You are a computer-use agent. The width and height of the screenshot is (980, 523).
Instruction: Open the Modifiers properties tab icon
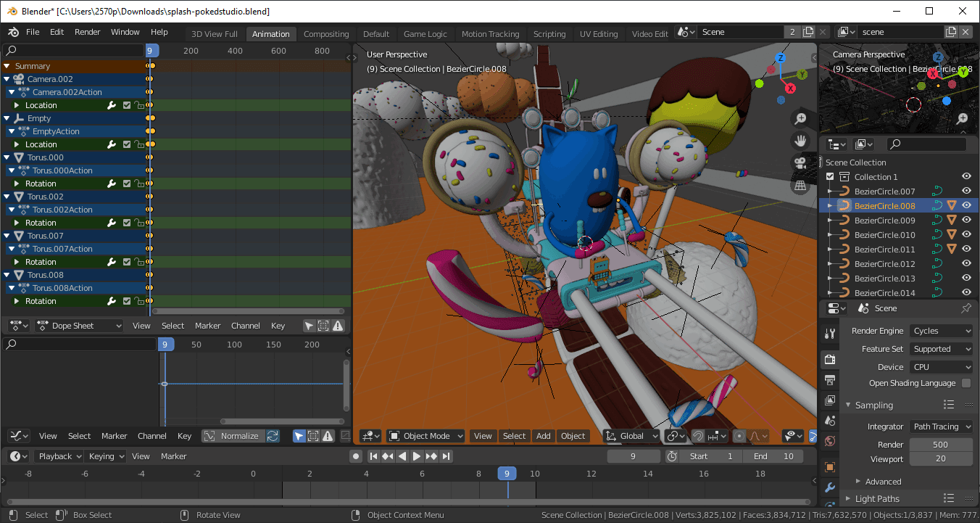[x=830, y=487]
